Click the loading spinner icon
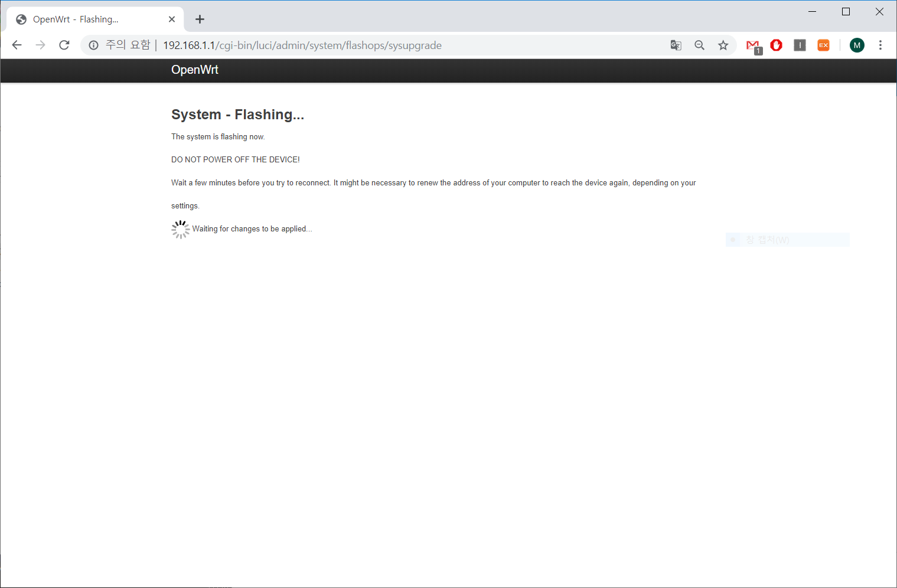Viewport: 897px width, 588px height. [181, 230]
